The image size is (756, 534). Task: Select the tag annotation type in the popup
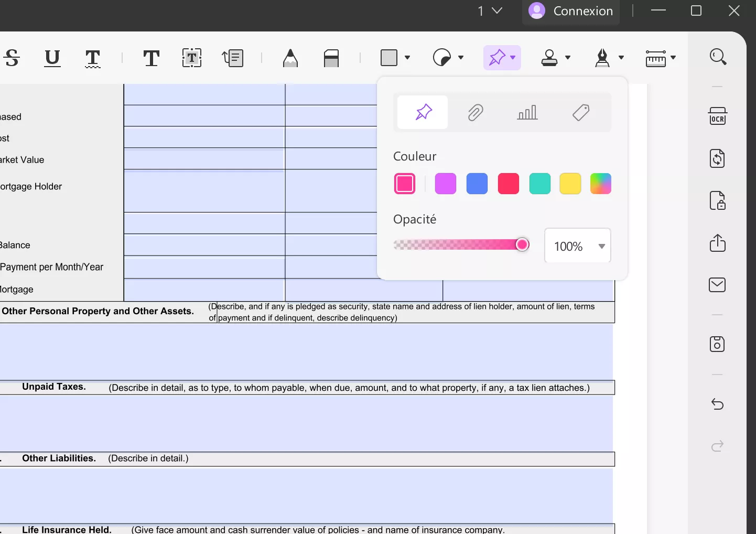[581, 112]
